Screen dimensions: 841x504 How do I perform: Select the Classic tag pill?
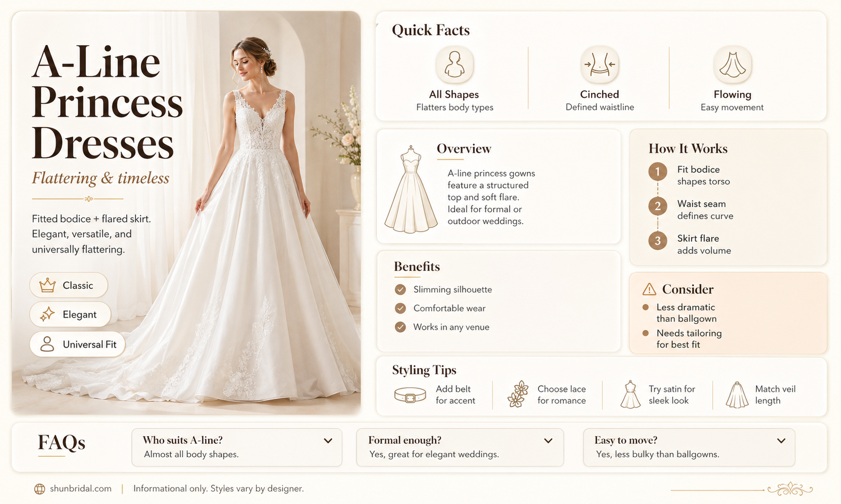click(69, 285)
